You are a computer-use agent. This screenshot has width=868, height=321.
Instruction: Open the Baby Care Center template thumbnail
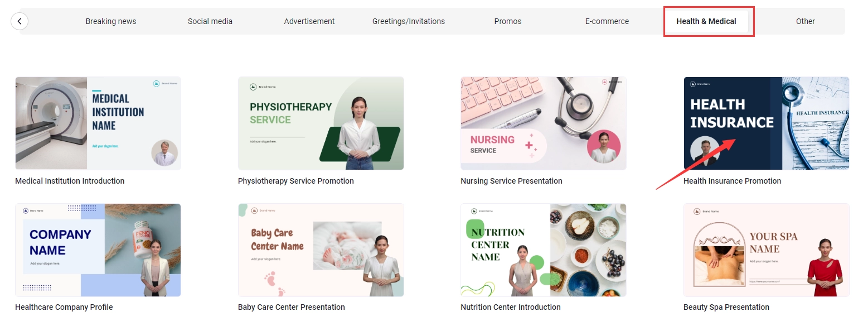coord(321,250)
